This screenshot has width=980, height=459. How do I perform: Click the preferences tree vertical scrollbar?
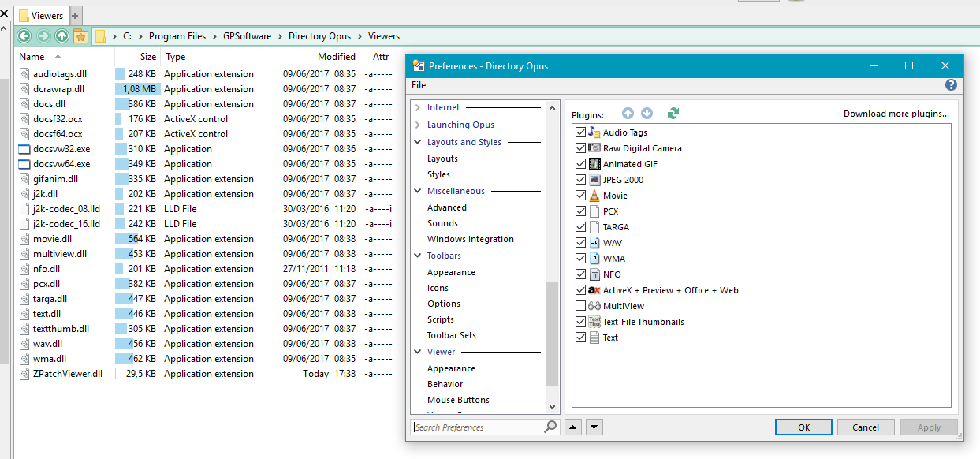[552, 331]
